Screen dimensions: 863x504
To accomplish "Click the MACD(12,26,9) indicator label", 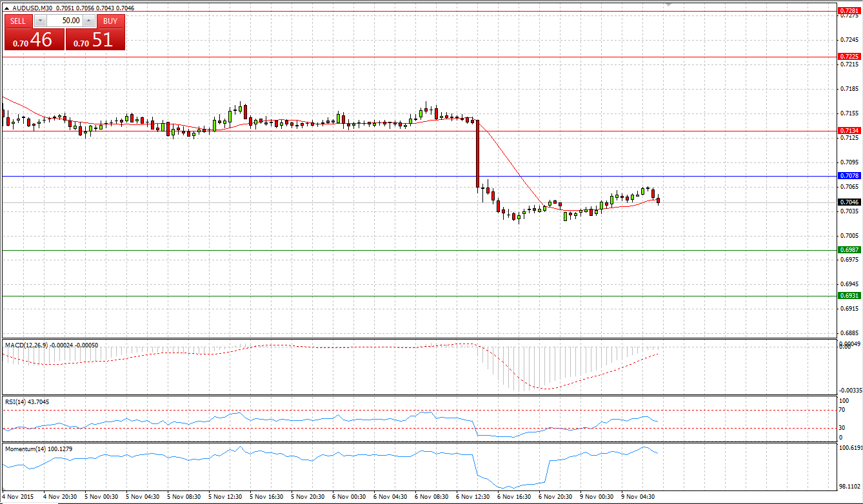I will click(x=52, y=345).
